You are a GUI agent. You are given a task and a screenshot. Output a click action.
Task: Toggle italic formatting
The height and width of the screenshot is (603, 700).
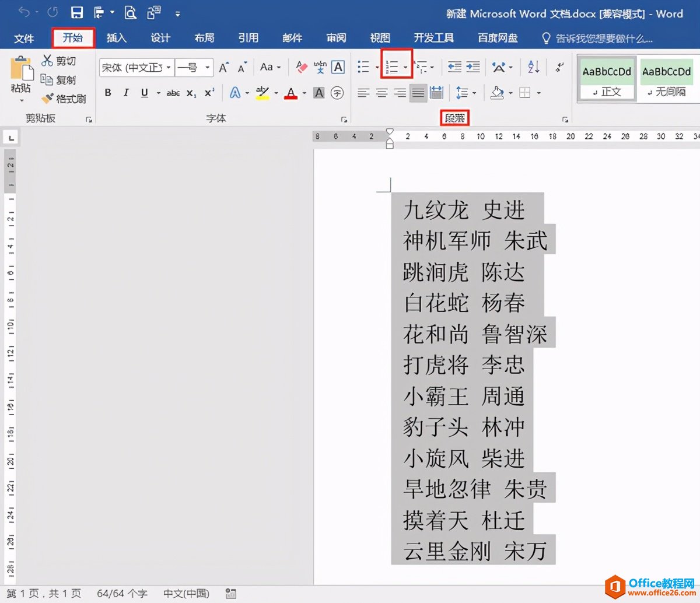pyautogui.click(x=126, y=93)
